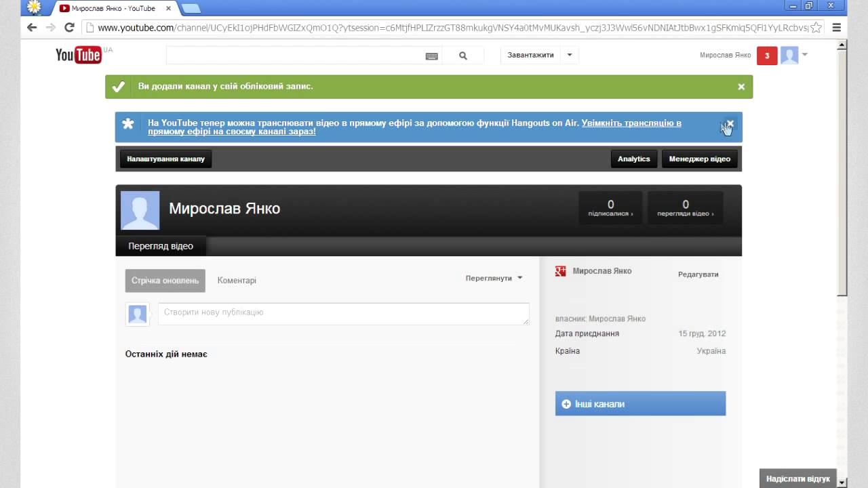Click the YouTube logo
Screen dimensions: 868x488
point(79,55)
